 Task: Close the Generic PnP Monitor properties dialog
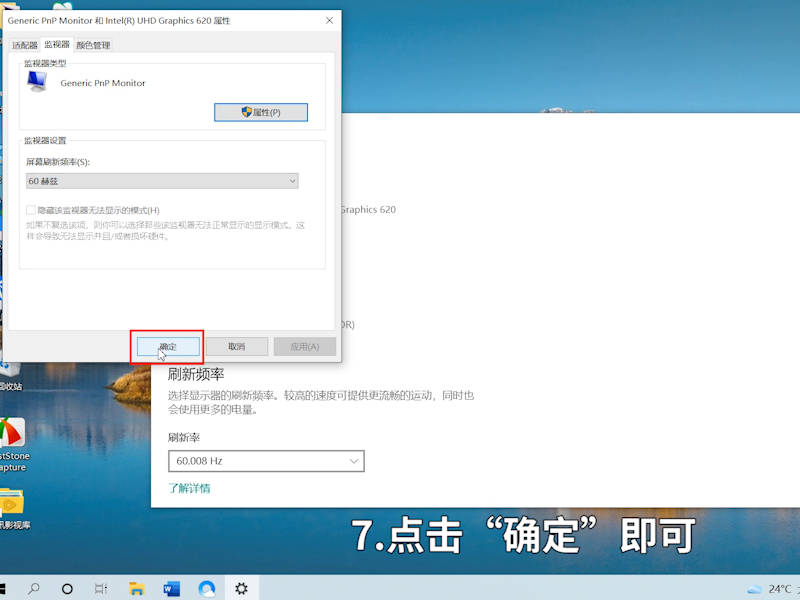(329, 20)
